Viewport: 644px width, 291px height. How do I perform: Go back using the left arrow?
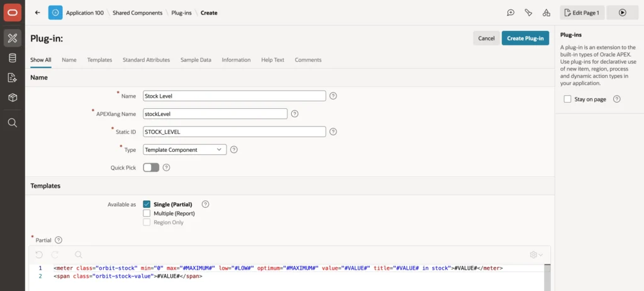[37, 13]
